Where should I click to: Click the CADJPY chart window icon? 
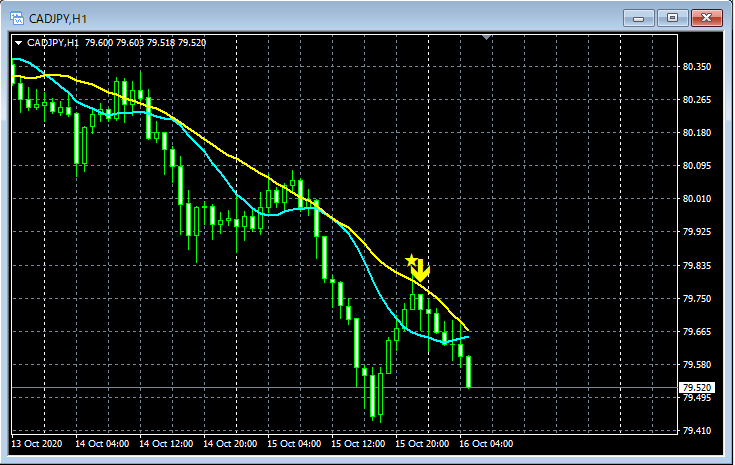click(x=17, y=18)
